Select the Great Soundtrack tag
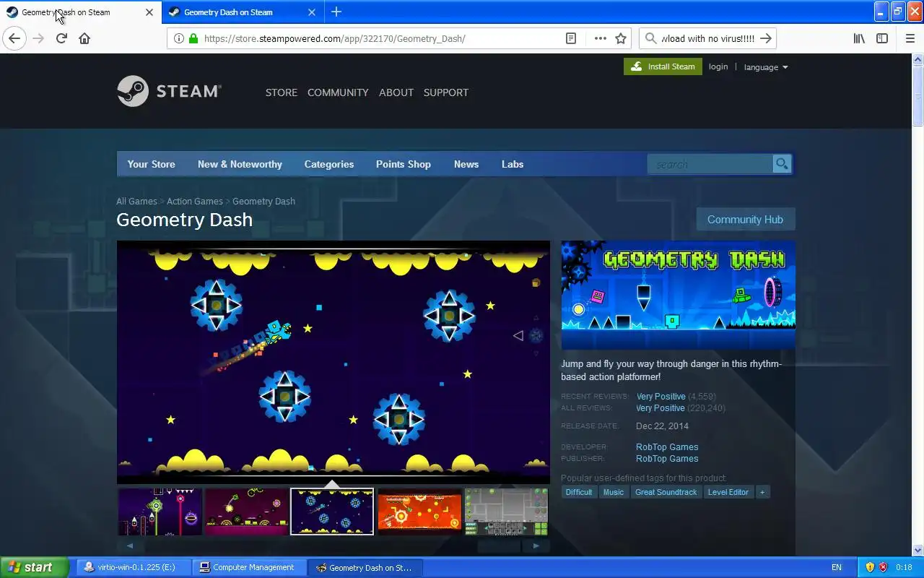924x578 pixels. click(666, 492)
